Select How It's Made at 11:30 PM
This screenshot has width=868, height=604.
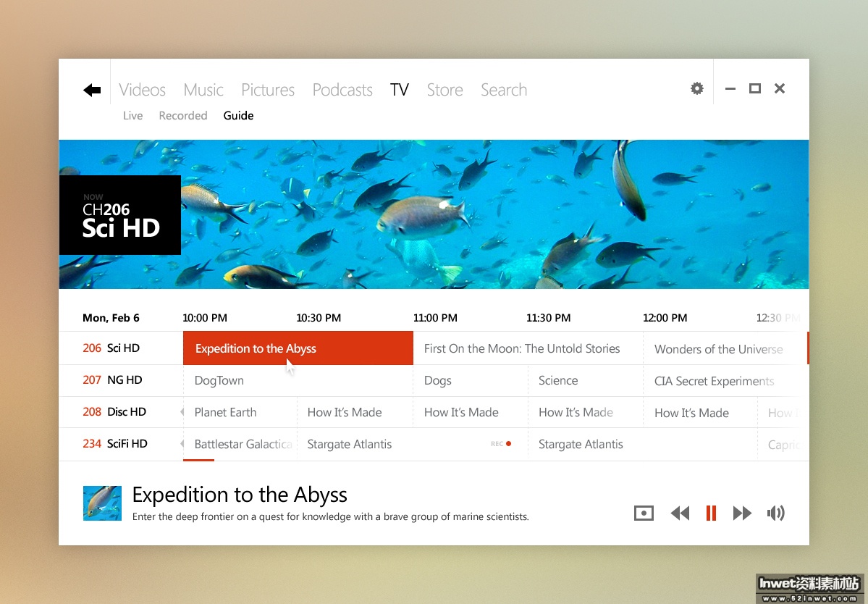586,412
